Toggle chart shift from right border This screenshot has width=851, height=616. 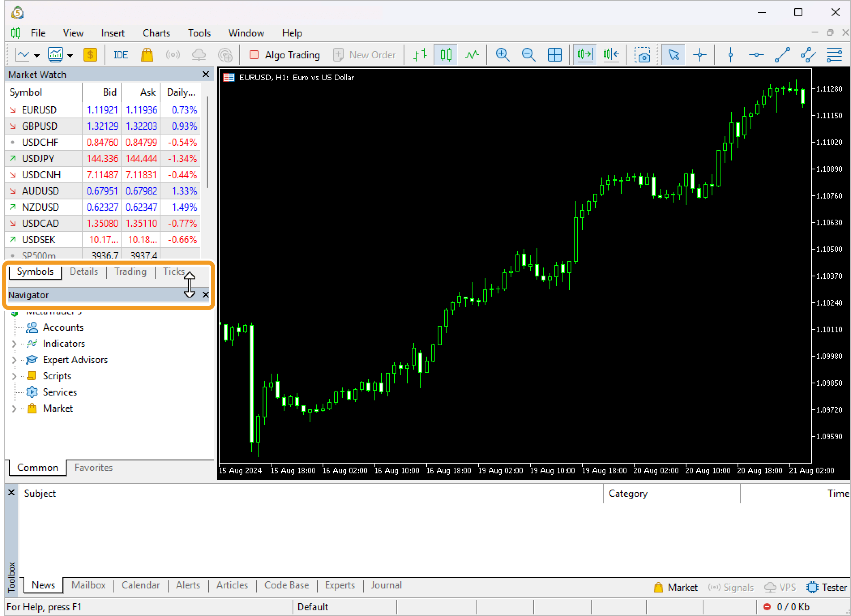pos(611,55)
